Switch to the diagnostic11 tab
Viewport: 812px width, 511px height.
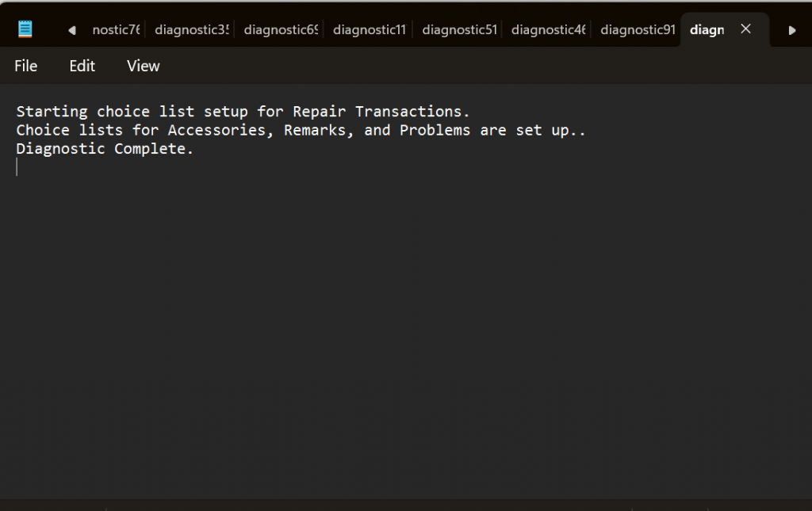click(370, 29)
